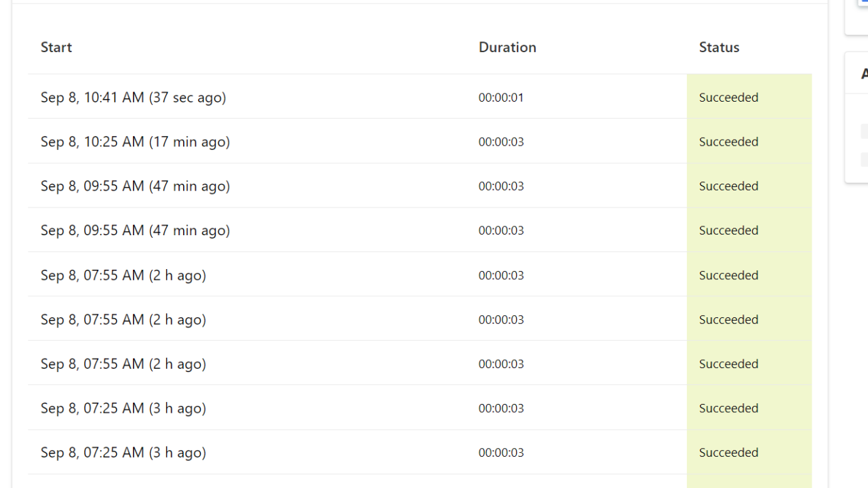Open the lower 07:25 AM run

point(123,453)
